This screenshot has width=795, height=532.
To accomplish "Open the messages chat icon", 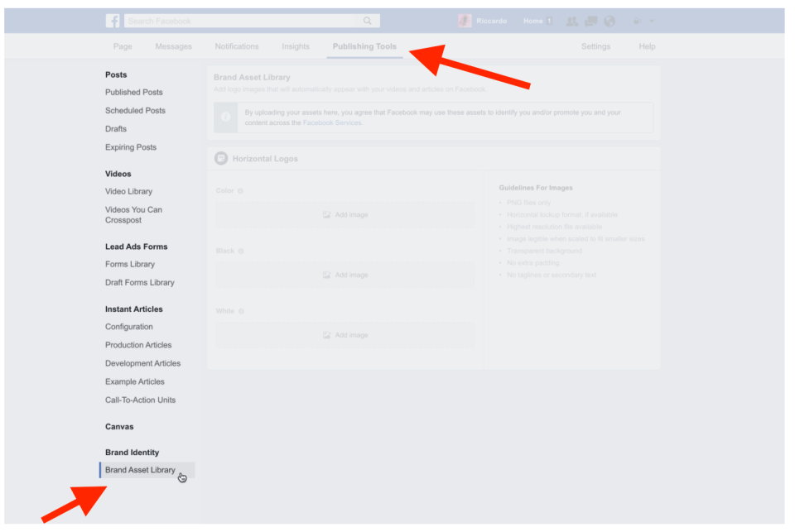I will 590,21.
